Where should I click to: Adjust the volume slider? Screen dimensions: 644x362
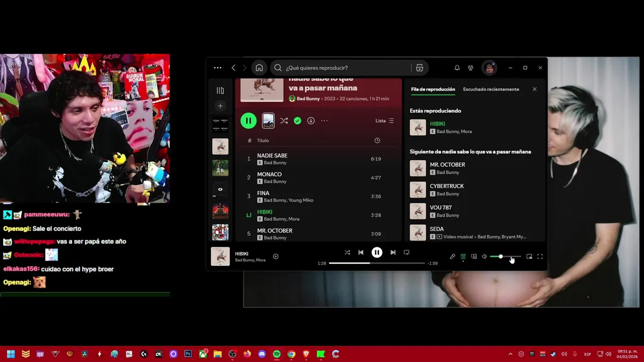click(x=506, y=256)
